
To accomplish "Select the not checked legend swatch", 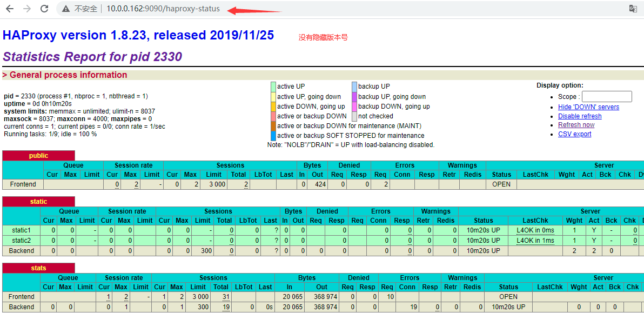I will click(x=354, y=116).
